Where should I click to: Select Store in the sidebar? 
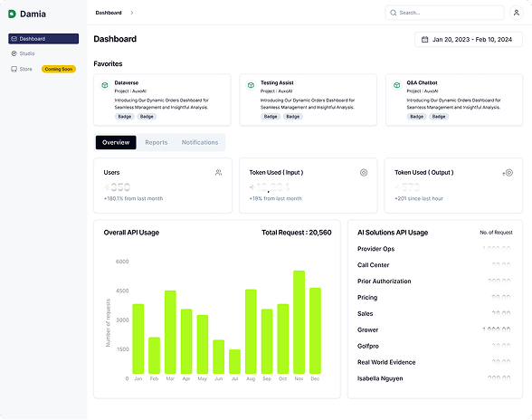pyautogui.click(x=25, y=69)
